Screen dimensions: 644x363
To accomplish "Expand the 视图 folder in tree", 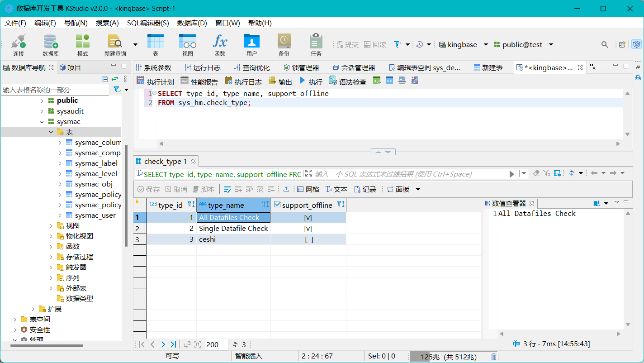I will (51, 226).
